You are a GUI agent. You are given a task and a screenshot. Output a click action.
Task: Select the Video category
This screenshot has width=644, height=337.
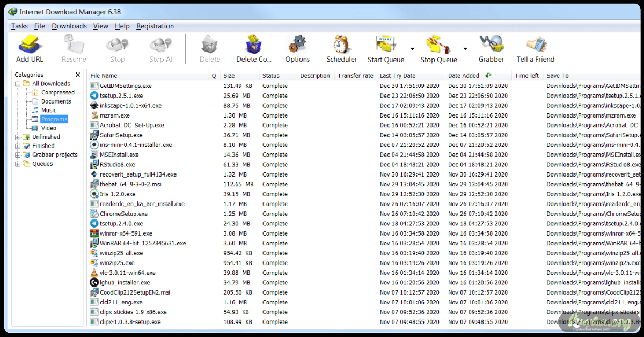pyautogui.click(x=48, y=128)
